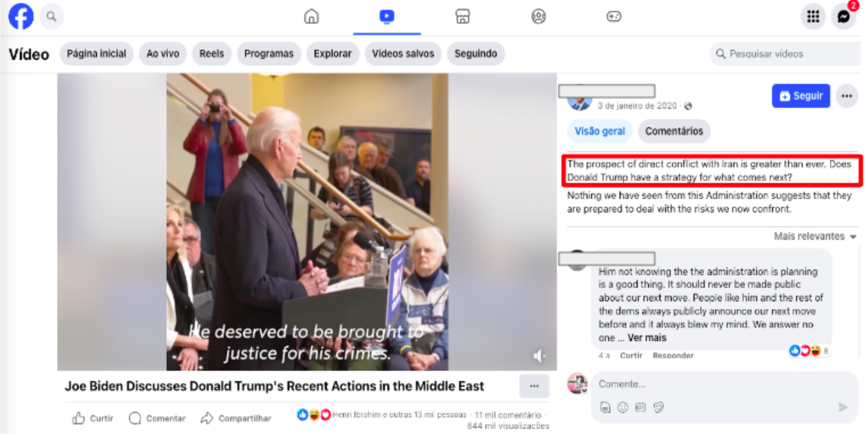Open the Messenger chat icon
The height and width of the screenshot is (438, 868).
coord(844,17)
